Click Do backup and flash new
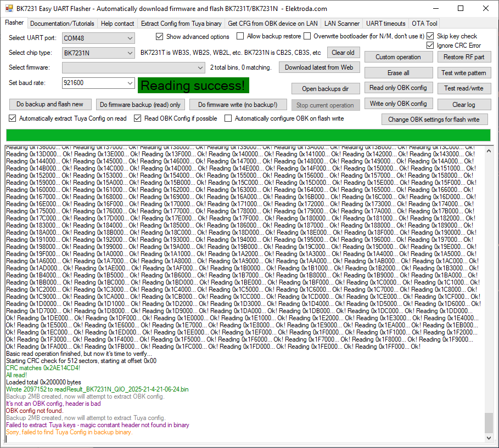 tap(49, 104)
